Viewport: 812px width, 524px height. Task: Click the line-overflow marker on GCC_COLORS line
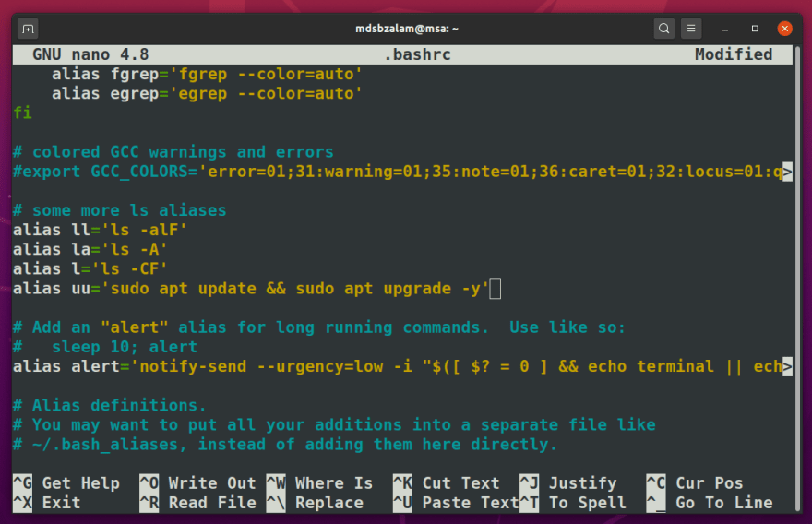click(787, 172)
